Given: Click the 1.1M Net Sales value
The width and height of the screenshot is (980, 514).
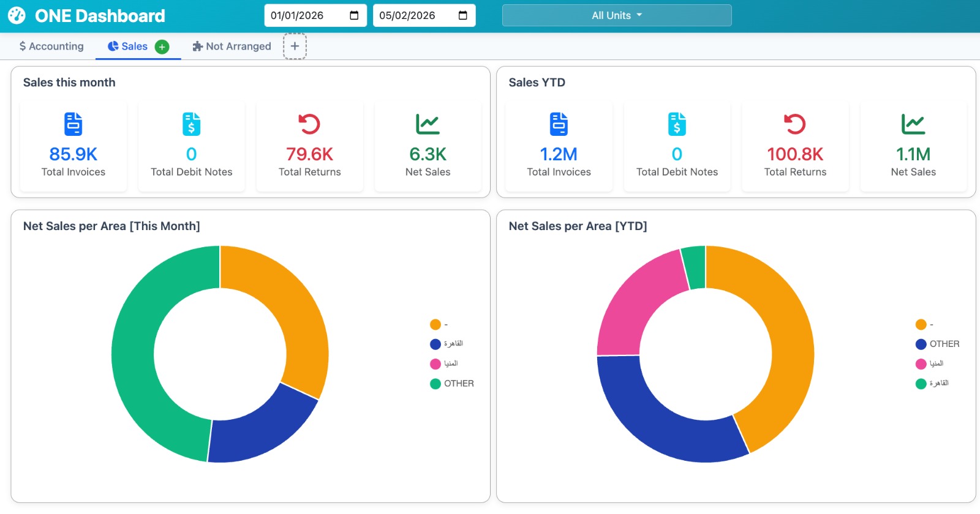Looking at the screenshot, I should click(x=913, y=154).
